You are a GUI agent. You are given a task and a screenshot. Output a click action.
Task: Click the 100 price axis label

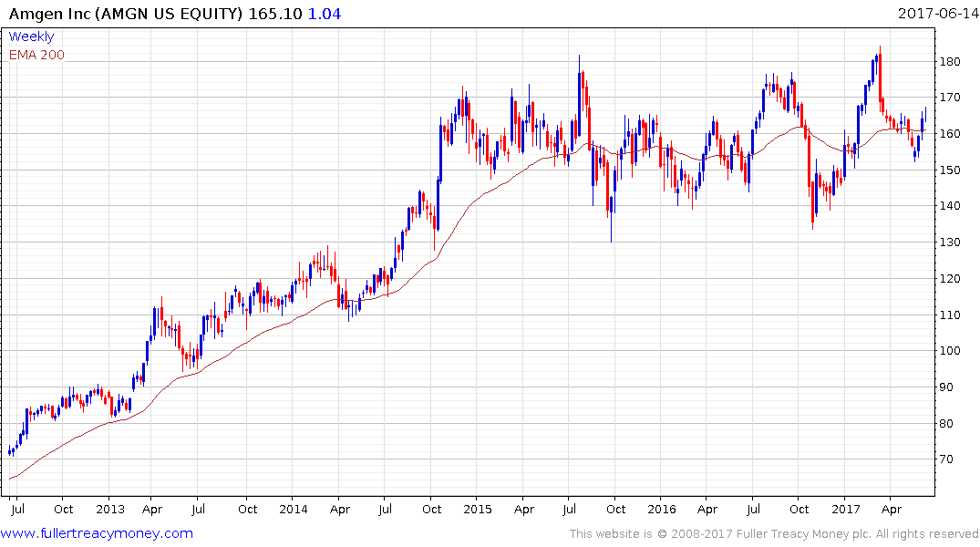pos(950,351)
